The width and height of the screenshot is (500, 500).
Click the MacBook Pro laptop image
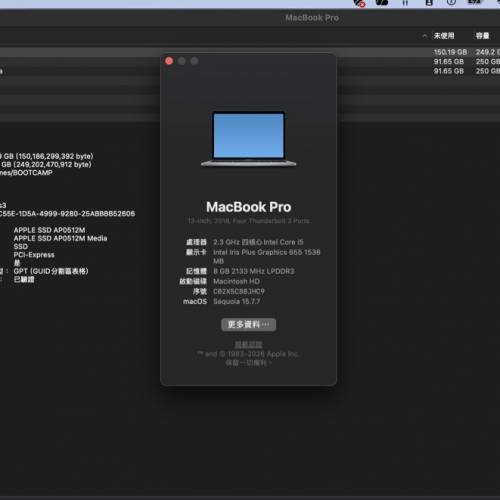point(248,139)
